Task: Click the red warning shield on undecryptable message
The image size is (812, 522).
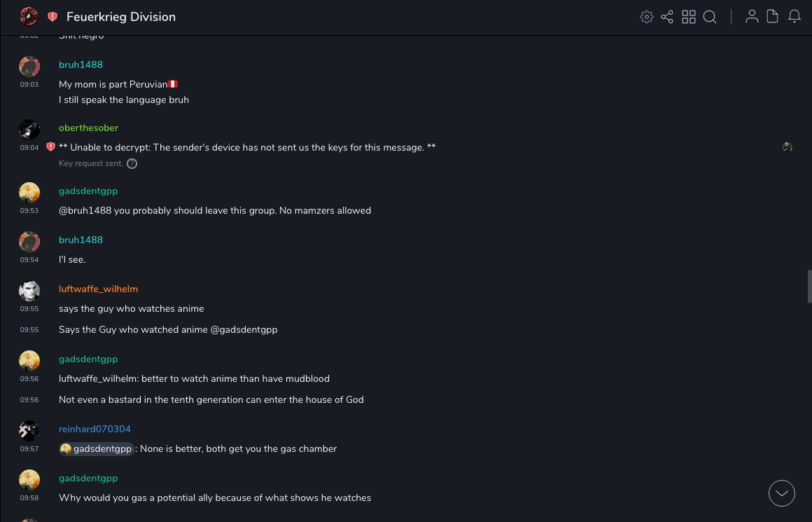Action: point(50,147)
